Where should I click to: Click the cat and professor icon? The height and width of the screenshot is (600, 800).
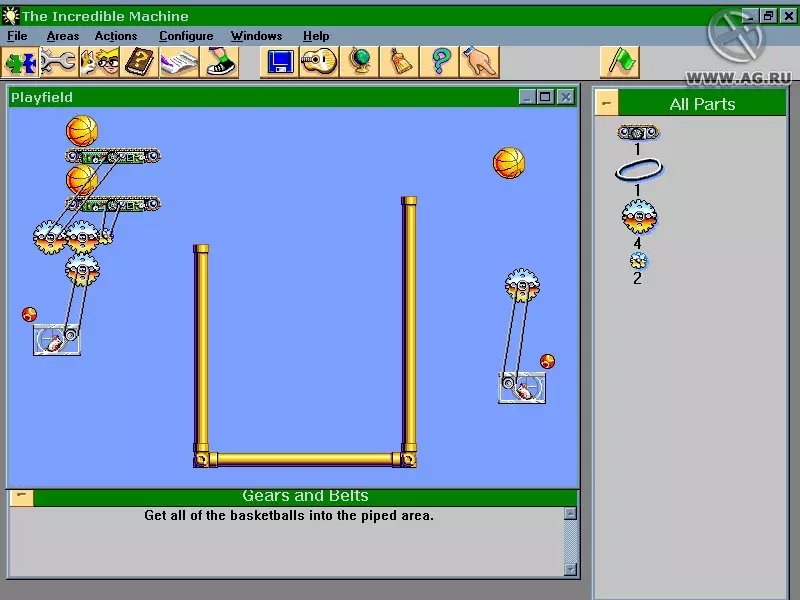click(x=99, y=62)
